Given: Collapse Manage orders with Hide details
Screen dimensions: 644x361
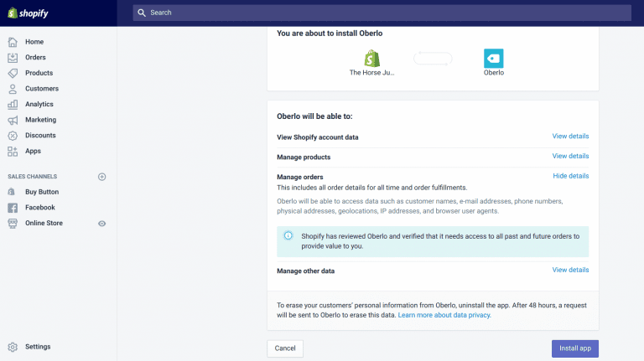Looking at the screenshot, I should [571, 176].
